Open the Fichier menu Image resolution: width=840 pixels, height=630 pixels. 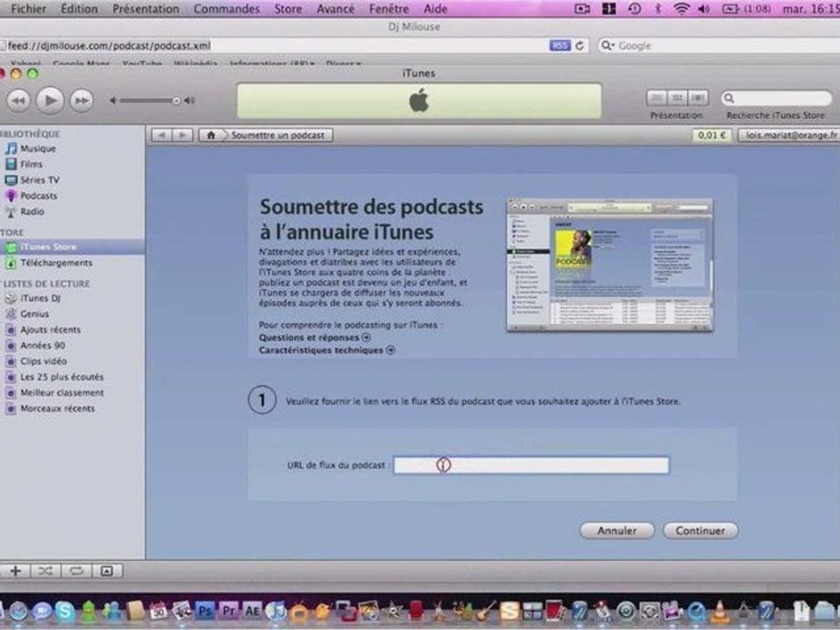point(28,9)
